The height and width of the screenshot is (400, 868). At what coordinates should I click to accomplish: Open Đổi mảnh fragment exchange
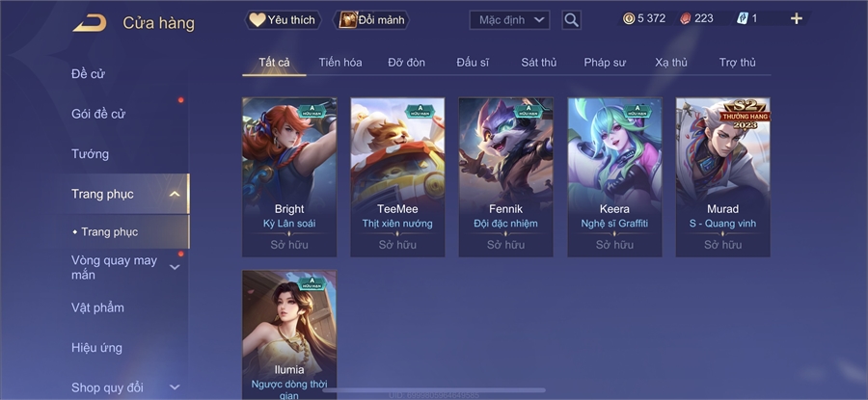[x=371, y=20]
